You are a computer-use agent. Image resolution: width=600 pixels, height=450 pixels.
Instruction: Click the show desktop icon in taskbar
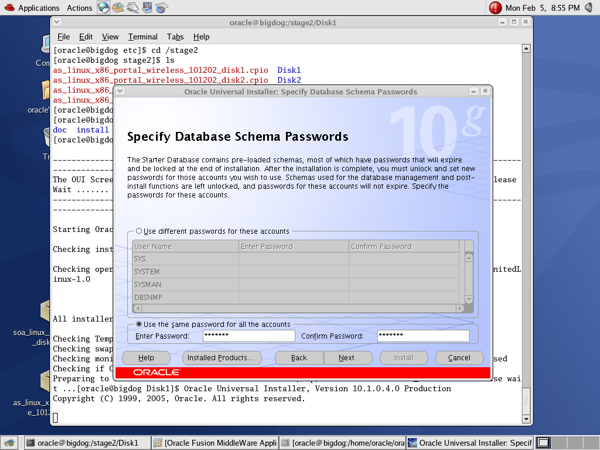(9, 443)
